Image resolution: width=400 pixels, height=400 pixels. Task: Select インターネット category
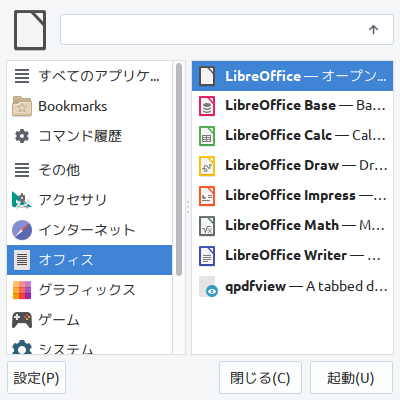[x=89, y=230]
